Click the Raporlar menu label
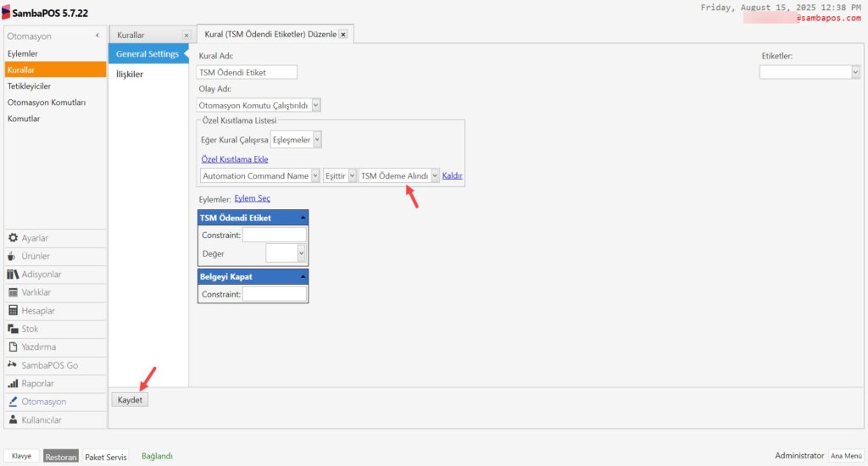 (37, 384)
